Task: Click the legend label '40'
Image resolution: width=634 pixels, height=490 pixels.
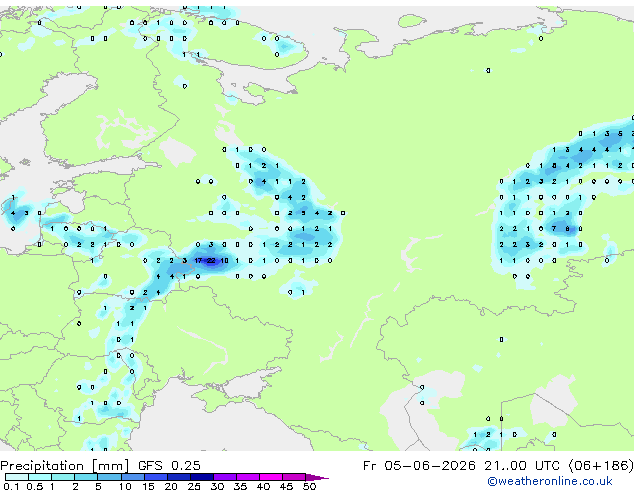Action: point(263,486)
